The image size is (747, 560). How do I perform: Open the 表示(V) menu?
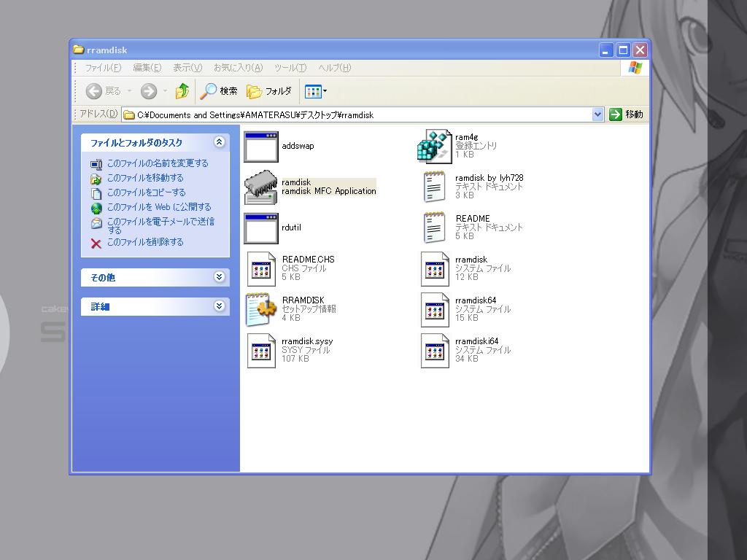click(x=187, y=68)
